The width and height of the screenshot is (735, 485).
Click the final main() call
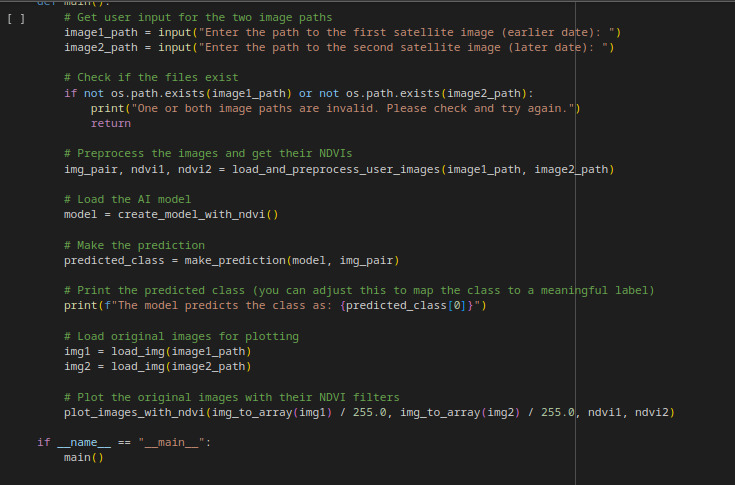[x=83, y=457]
